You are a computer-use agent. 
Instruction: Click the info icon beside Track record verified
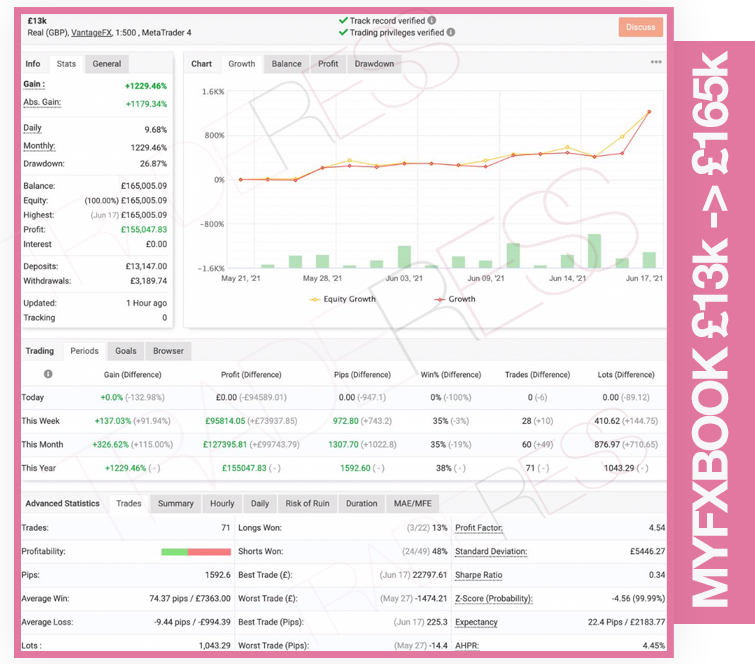pyautogui.click(x=432, y=20)
